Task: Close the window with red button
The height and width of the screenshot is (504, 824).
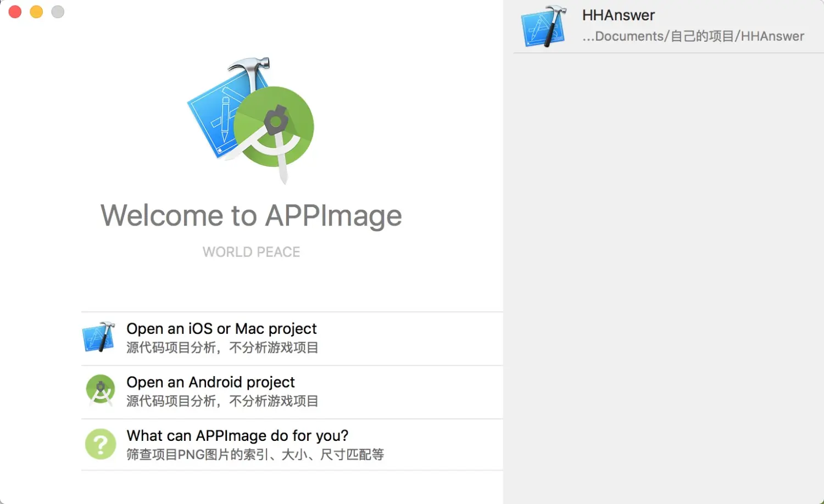Action: (x=15, y=12)
